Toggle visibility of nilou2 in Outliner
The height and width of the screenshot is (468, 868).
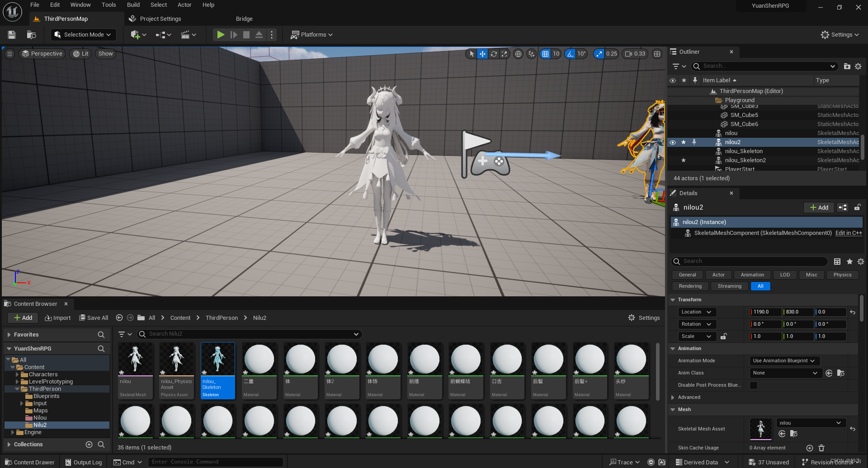[x=673, y=142]
